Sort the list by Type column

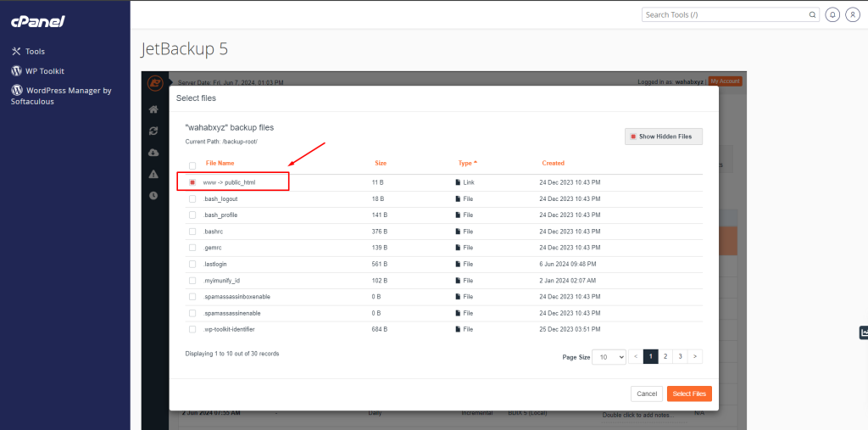click(467, 163)
